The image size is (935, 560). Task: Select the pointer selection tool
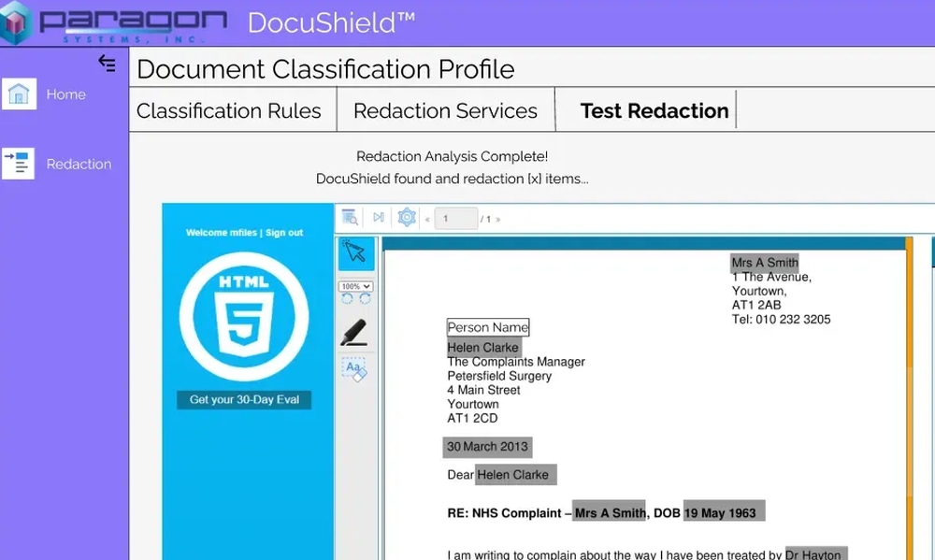[356, 253]
